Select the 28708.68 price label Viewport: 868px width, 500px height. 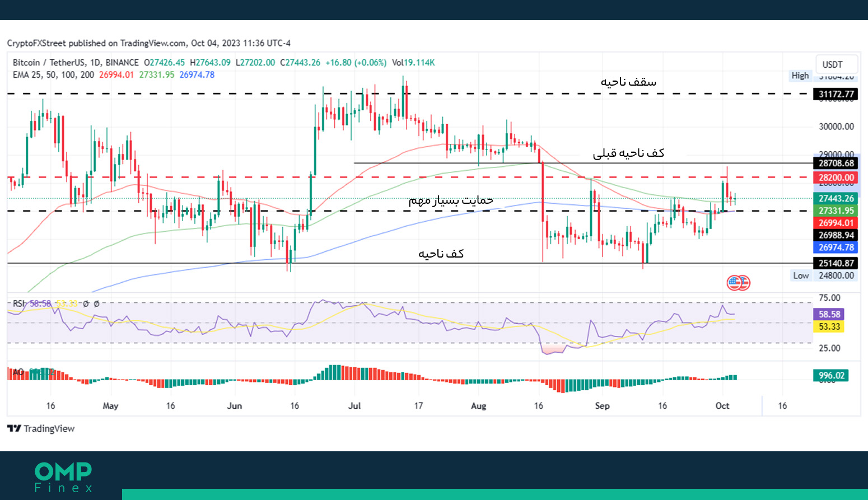pyautogui.click(x=836, y=163)
